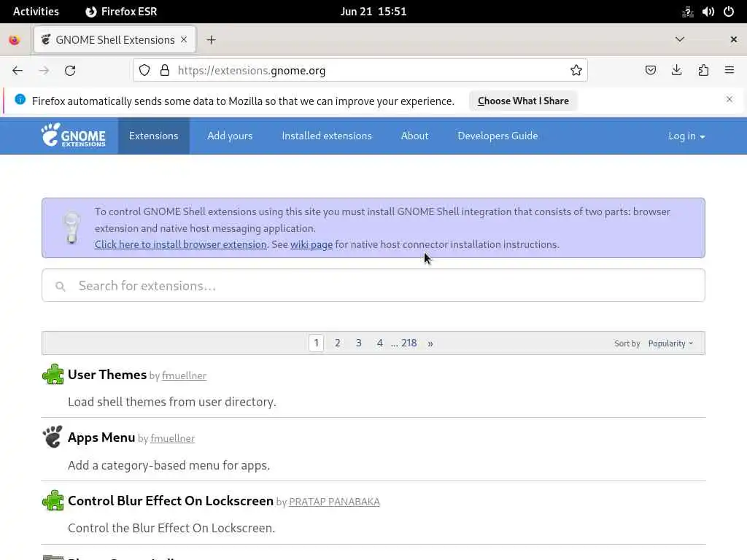The image size is (747, 560).
Task: Click the User Themes puzzle piece icon
Action: point(53,374)
